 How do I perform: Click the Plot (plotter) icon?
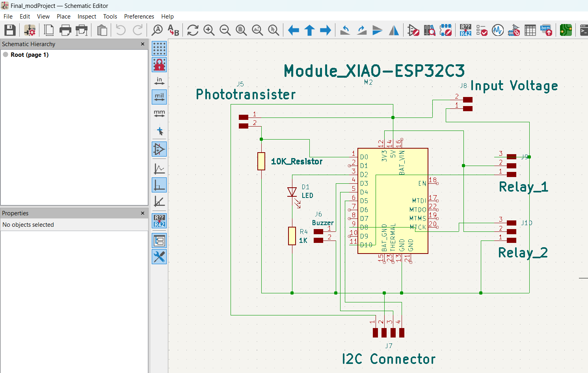pos(82,30)
